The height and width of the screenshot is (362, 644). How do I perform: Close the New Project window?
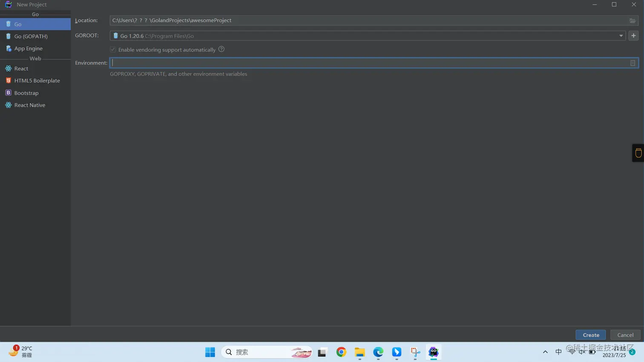click(x=634, y=4)
